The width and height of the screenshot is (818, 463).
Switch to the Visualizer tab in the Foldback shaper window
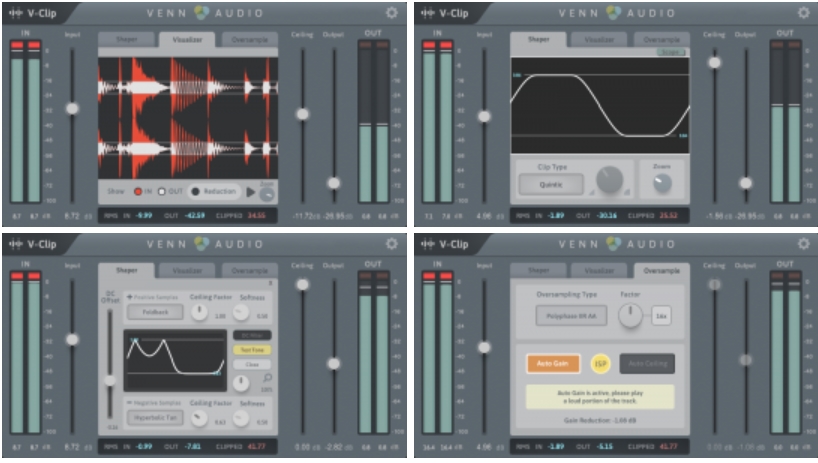coord(187,271)
